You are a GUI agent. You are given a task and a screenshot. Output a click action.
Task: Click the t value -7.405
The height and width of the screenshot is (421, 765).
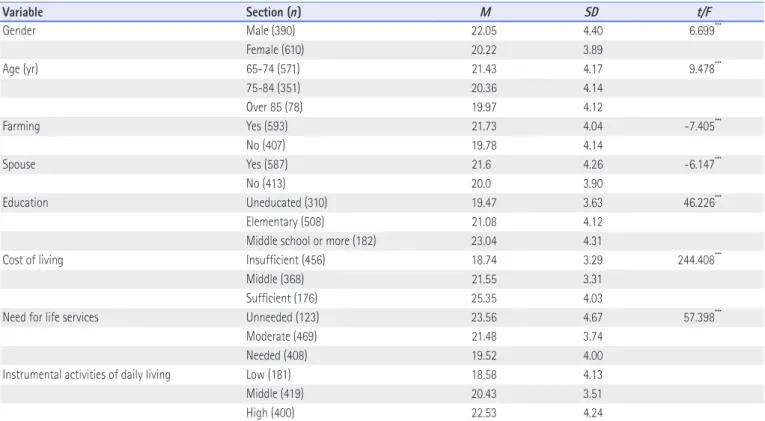pyautogui.click(x=700, y=126)
